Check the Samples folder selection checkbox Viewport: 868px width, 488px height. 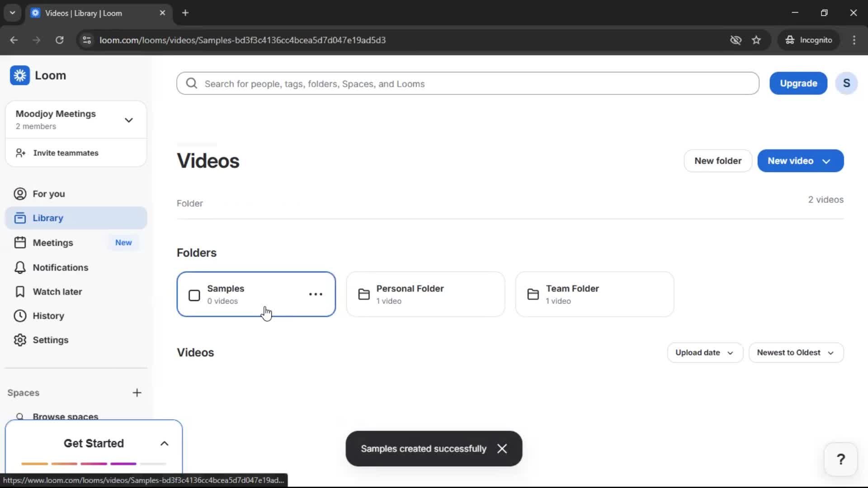(x=194, y=295)
